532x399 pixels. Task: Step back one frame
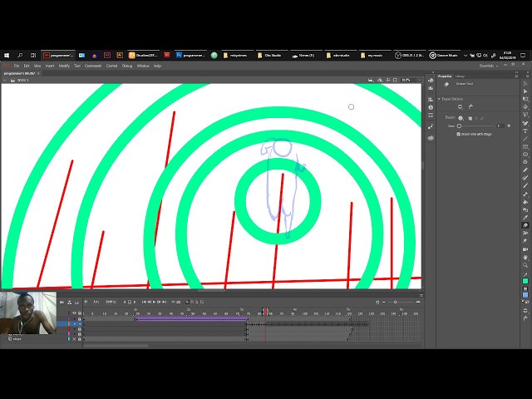150,302
